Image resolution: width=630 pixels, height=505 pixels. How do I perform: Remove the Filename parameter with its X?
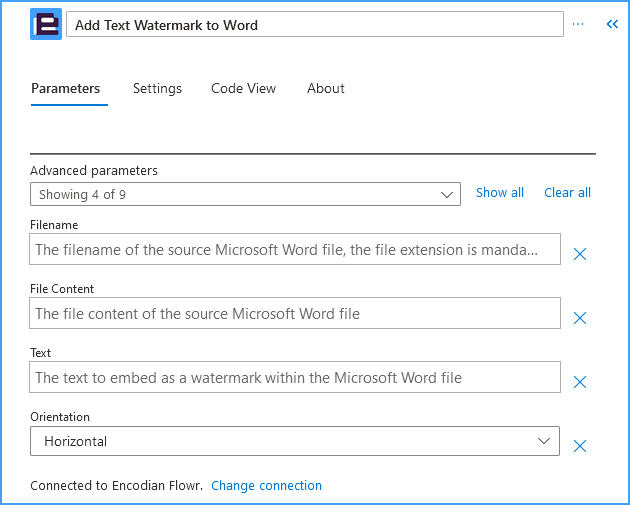coord(580,254)
